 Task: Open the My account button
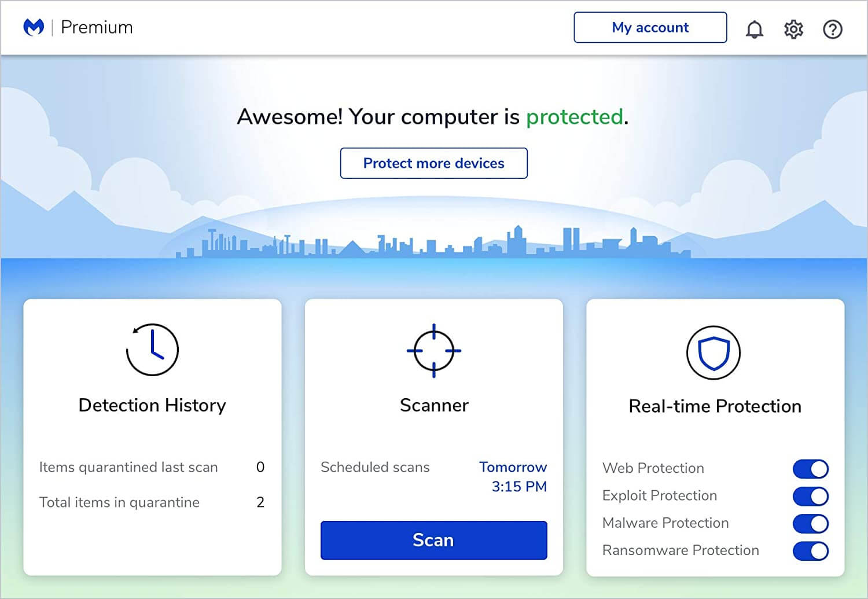click(650, 27)
